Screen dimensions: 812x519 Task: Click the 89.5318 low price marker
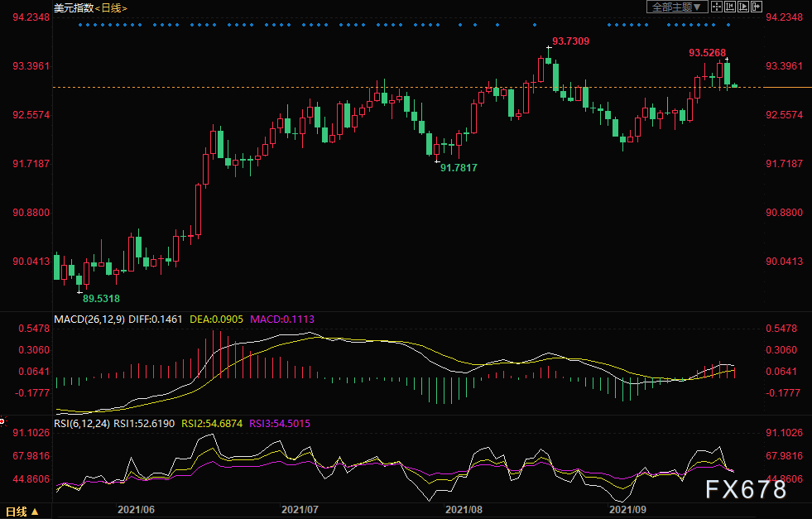[101, 298]
